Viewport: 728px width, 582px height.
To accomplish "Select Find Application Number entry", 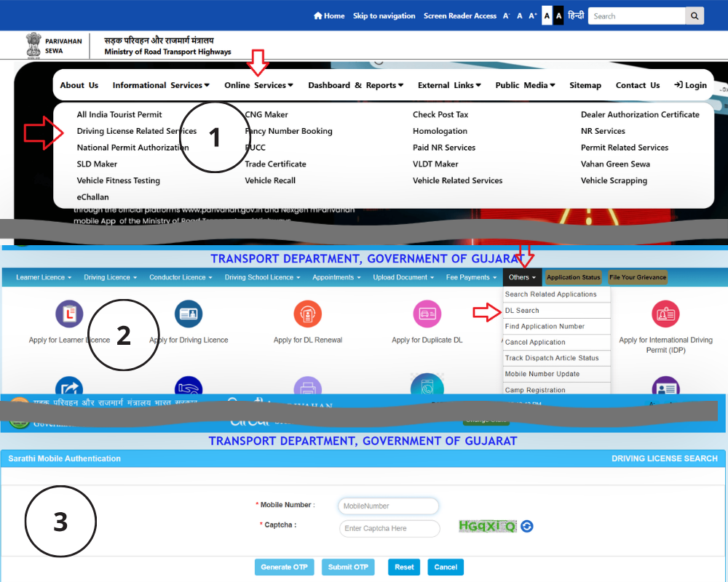I will 556,326.
